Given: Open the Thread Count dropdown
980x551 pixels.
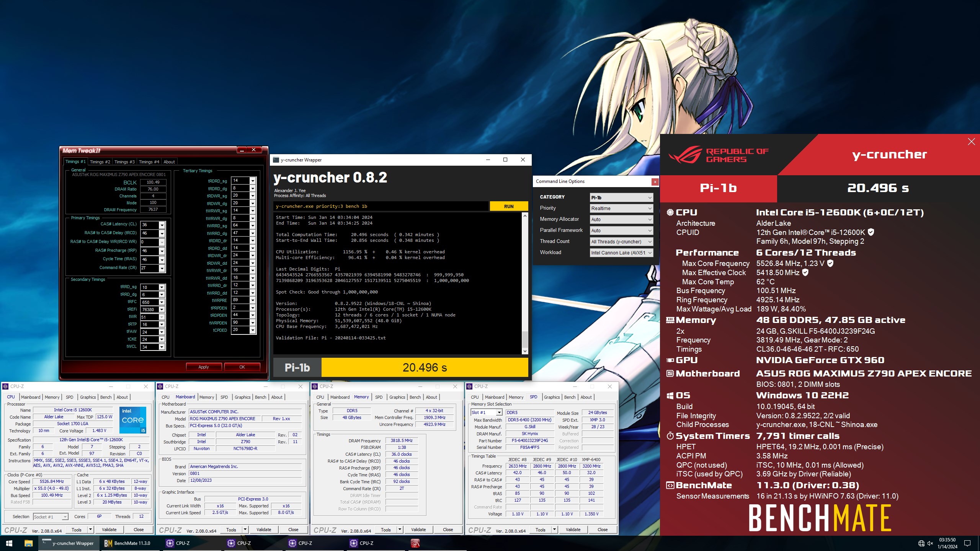Looking at the screenshot, I should tap(621, 242).
